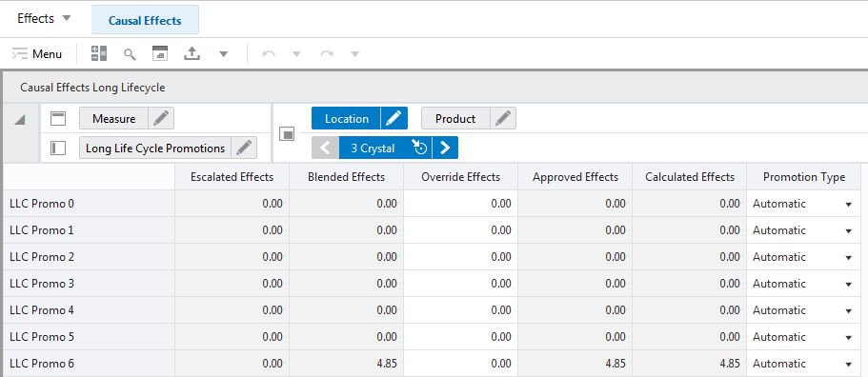The image size is (868, 377).
Task: Select the LLC Promo 6 row header
Action: coord(89,363)
